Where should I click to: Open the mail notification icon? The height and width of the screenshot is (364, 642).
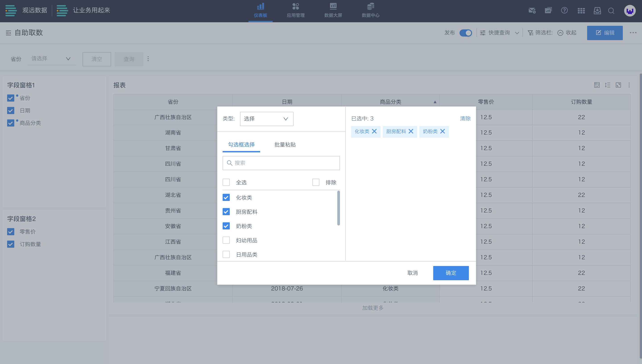(x=532, y=10)
